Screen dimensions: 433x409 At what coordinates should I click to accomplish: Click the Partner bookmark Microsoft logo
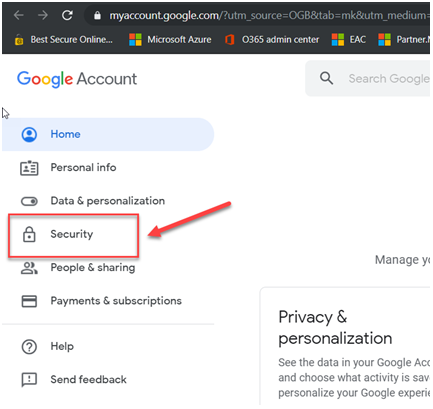[x=384, y=40]
